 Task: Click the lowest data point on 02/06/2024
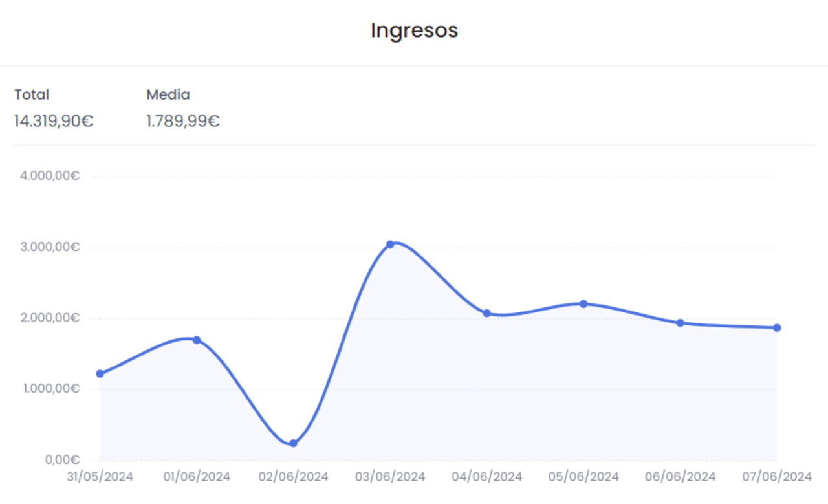tap(293, 443)
